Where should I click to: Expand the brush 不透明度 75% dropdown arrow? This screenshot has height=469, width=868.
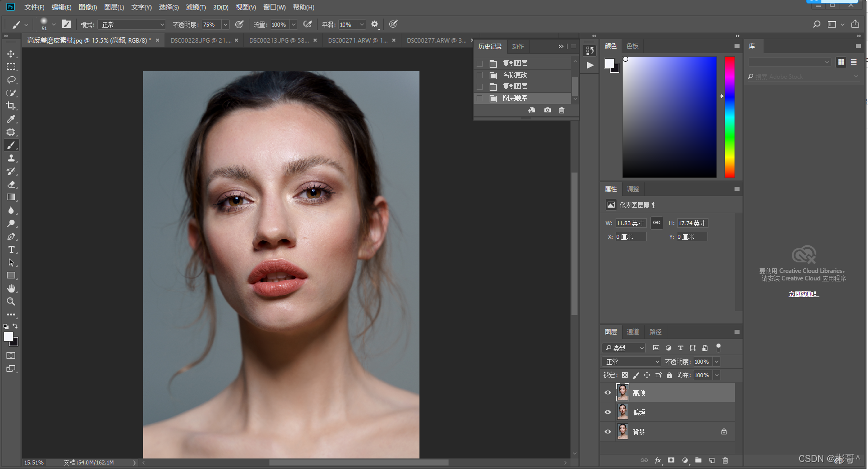(225, 25)
